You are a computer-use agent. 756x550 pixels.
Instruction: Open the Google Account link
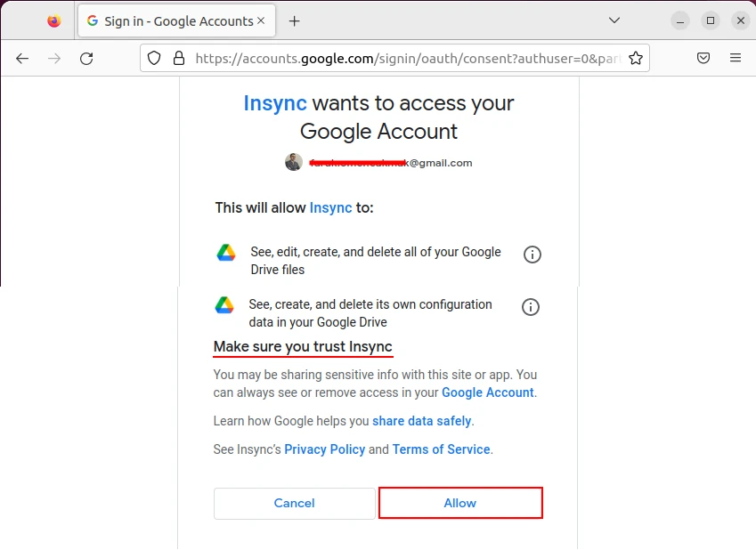tap(487, 392)
